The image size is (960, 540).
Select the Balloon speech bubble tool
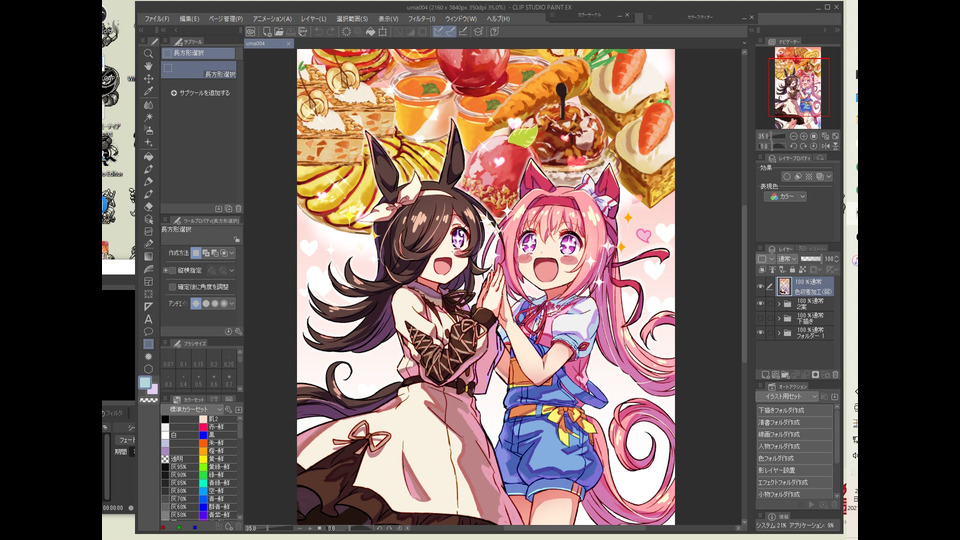click(148, 331)
